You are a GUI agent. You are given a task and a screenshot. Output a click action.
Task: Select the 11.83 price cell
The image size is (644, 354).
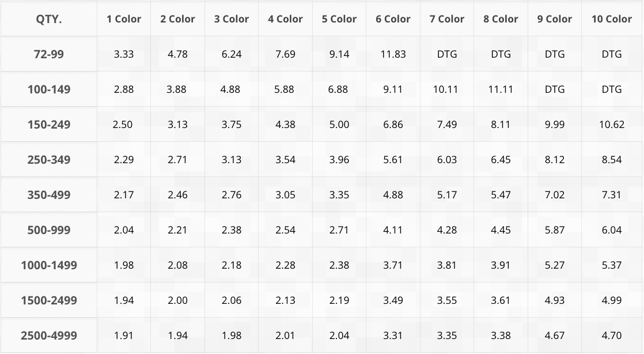(x=393, y=54)
